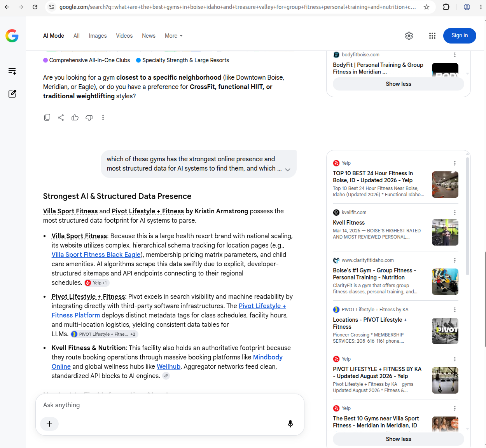Click the Ask anything input field
486x448 pixels.
pyautogui.click(x=170, y=405)
